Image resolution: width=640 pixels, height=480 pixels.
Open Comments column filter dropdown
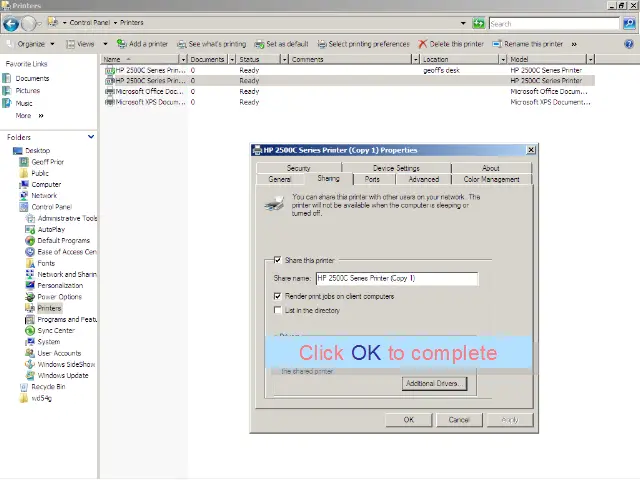click(416, 60)
